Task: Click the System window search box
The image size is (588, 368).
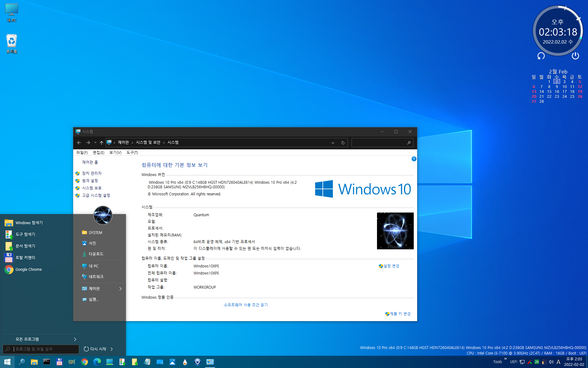Action: click(382, 143)
